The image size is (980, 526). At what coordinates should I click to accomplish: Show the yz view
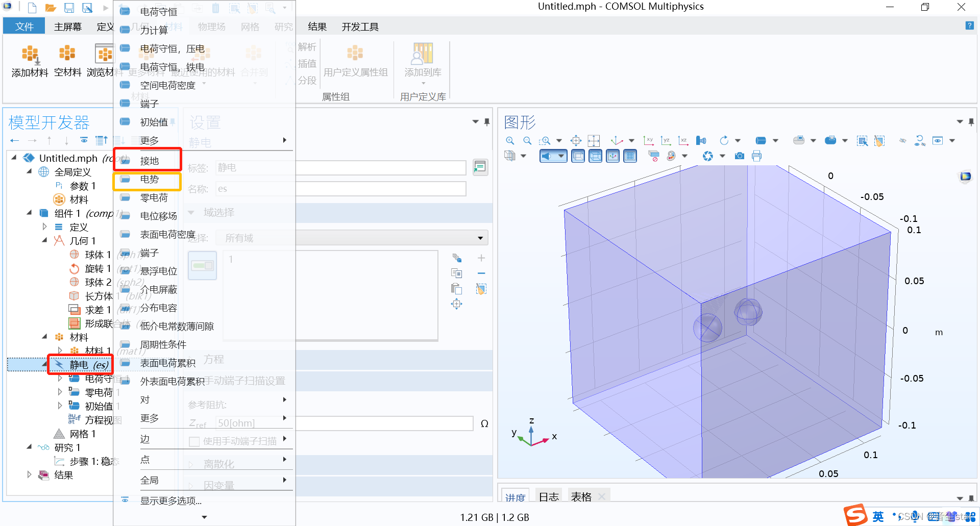click(x=666, y=141)
